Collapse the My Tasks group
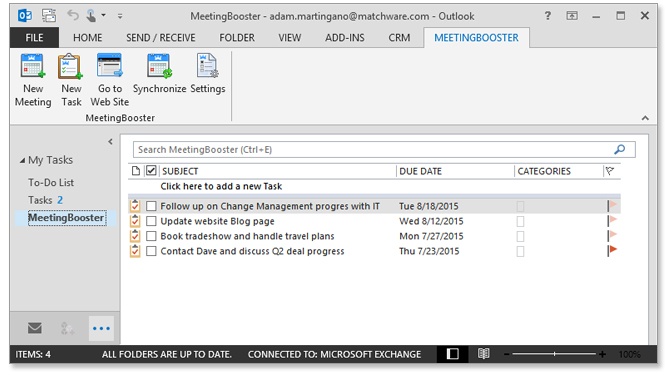Viewport: 666px width, 376px height. pyautogui.click(x=22, y=161)
